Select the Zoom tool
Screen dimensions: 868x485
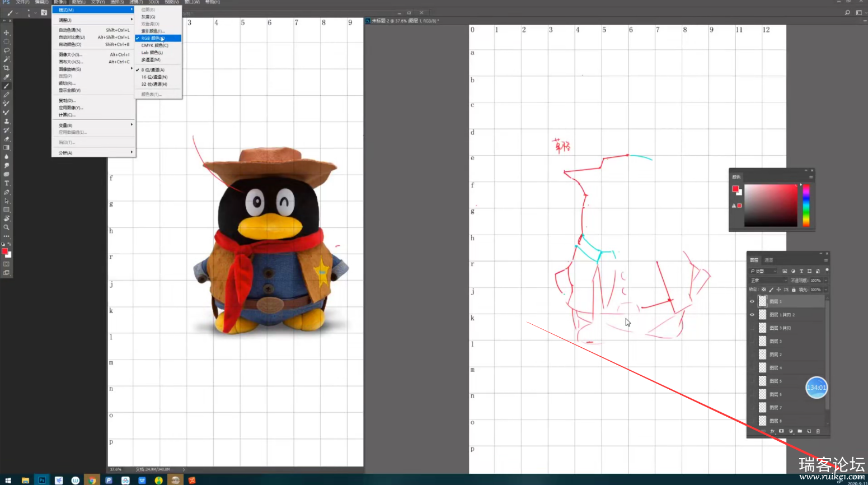[x=7, y=227]
